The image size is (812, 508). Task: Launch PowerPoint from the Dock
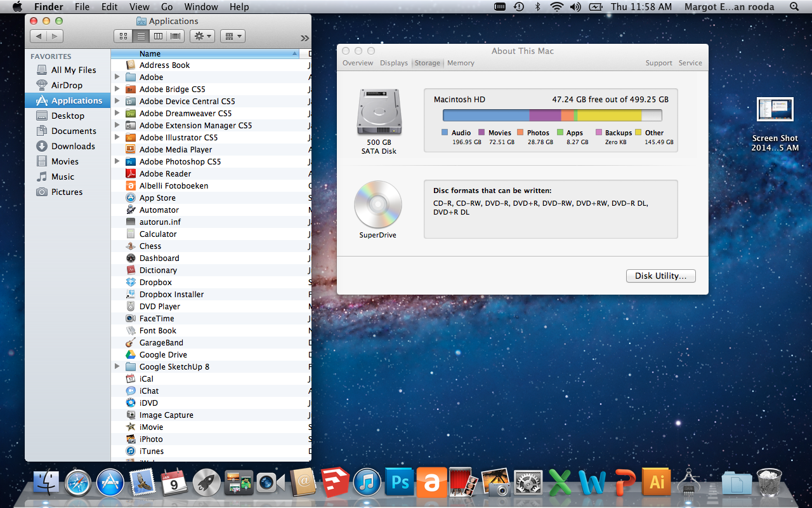(x=625, y=483)
